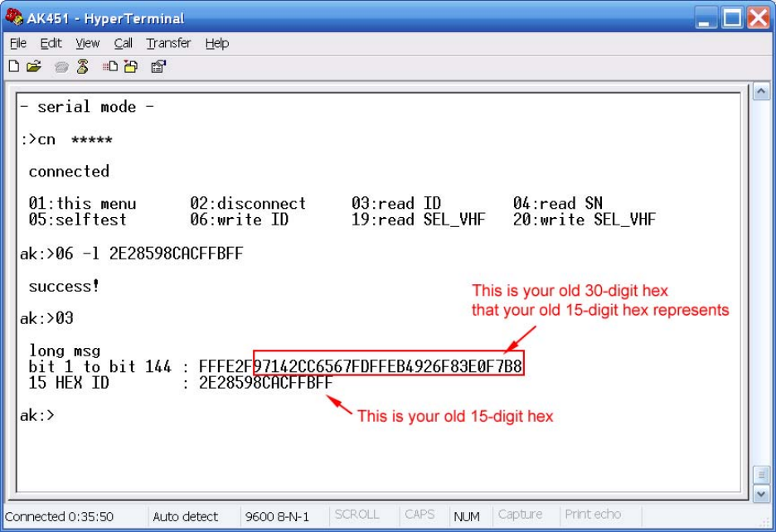Open the Help menu
The height and width of the screenshot is (532, 776).
(x=216, y=43)
